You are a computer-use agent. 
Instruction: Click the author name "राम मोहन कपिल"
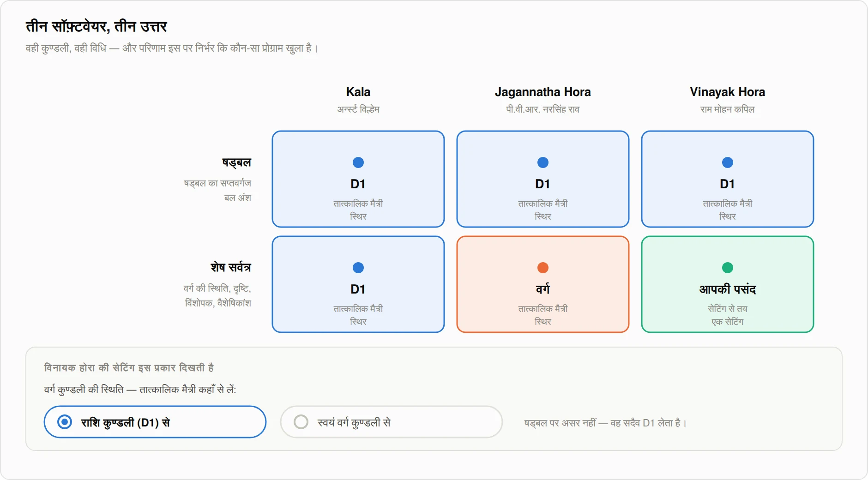(728, 109)
